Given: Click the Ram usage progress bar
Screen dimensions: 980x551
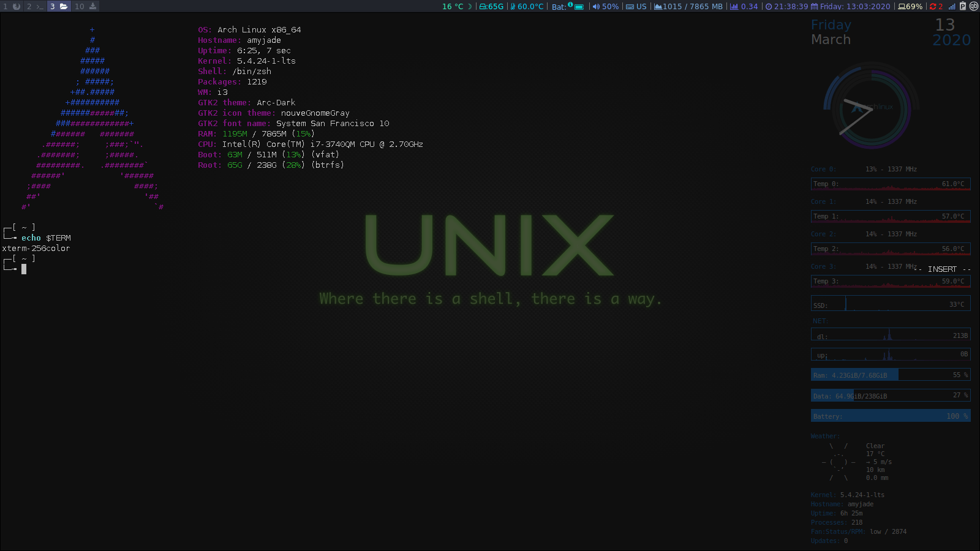Looking at the screenshot, I should [891, 375].
